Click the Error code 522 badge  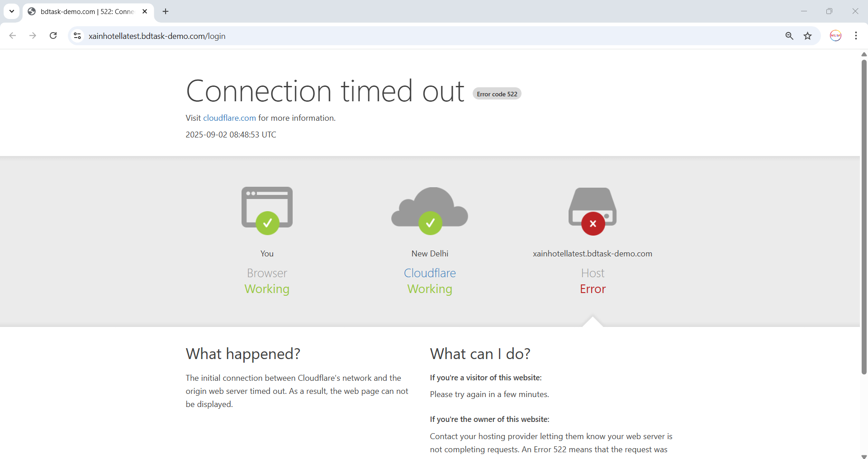[497, 94]
